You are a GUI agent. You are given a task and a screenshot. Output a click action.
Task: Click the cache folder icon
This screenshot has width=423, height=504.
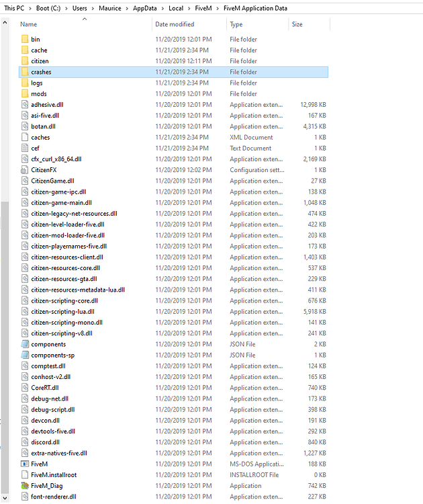(25, 50)
